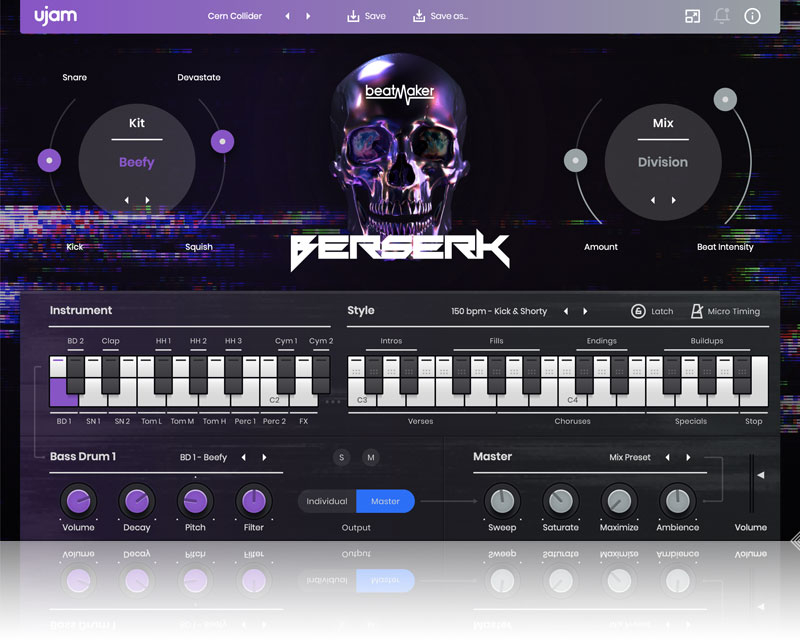Mute the instrument with M button
The image size is (800, 641).
(x=371, y=457)
